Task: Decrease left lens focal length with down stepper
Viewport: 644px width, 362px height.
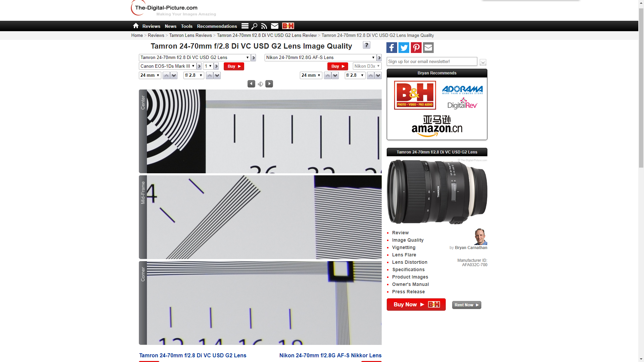Action: coord(174,75)
